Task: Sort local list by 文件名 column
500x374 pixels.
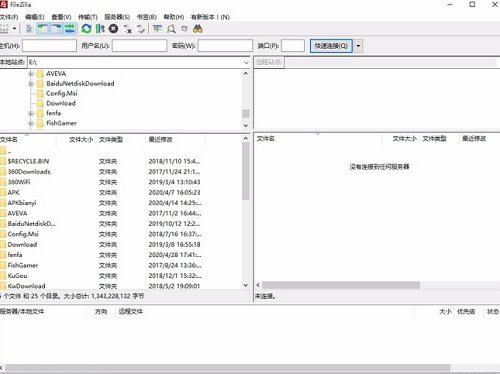Action: click(x=28, y=140)
